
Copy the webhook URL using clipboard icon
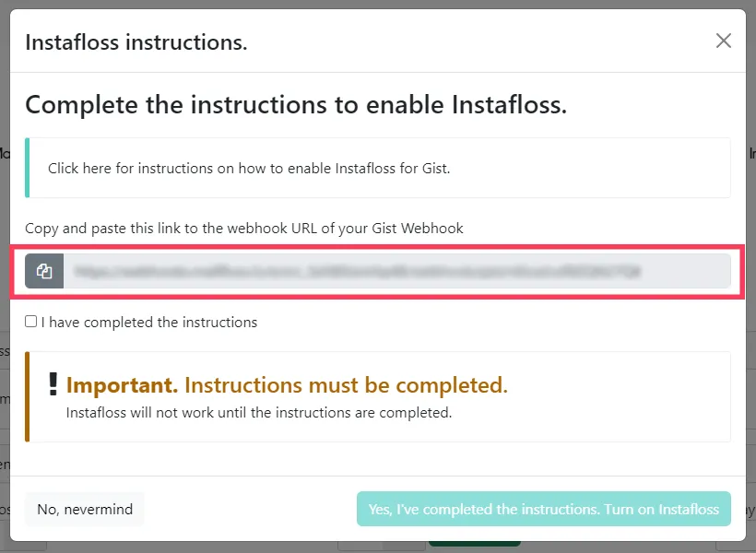click(x=44, y=271)
